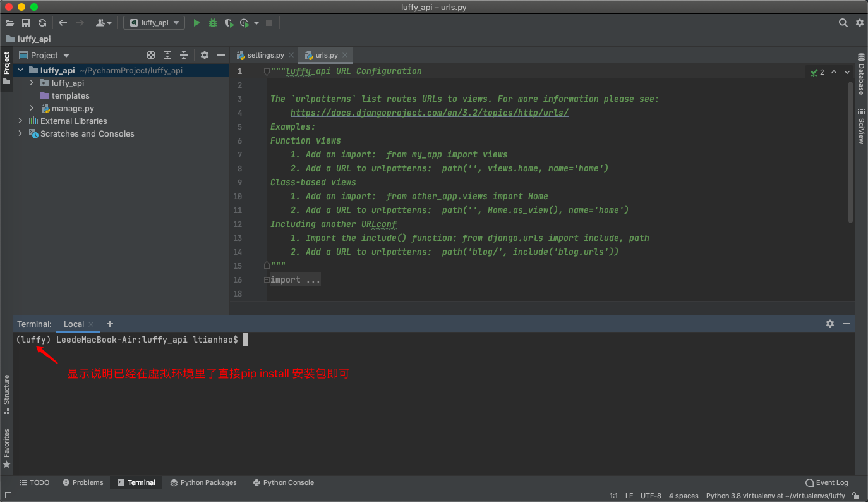Open the Python Packages tool window
The height and width of the screenshot is (502, 868).
coord(203,482)
